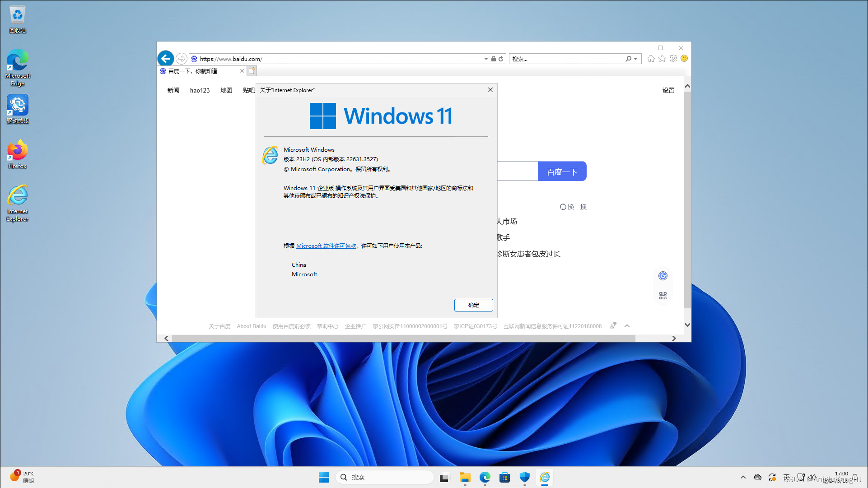Click the File Explorer taskbar icon
The width and height of the screenshot is (868, 488).
pos(464,477)
